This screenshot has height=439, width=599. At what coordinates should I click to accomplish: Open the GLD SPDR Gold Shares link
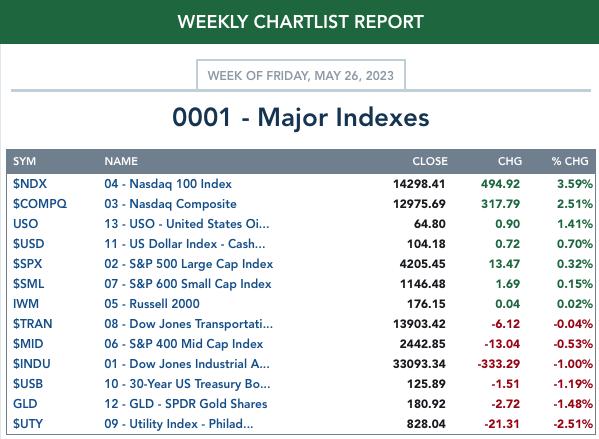coord(186,404)
